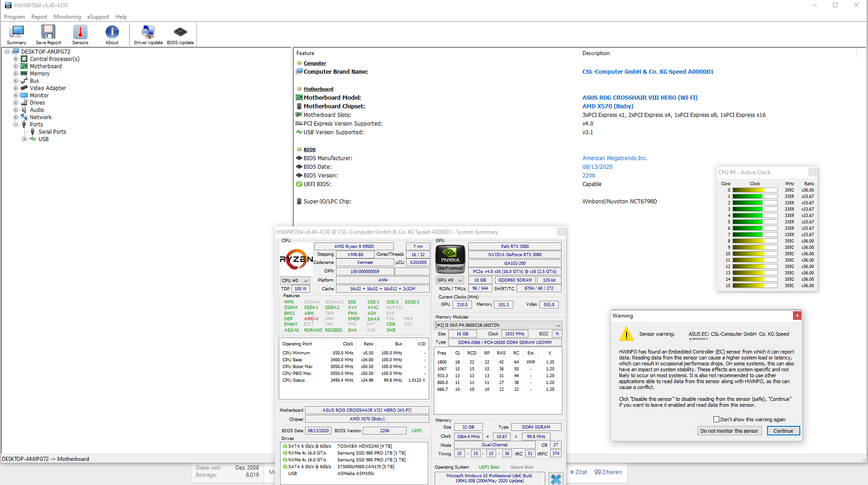This screenshot has width=868, height=485.
Task: Open the Help menu
Action: click(x=121, y=17)
